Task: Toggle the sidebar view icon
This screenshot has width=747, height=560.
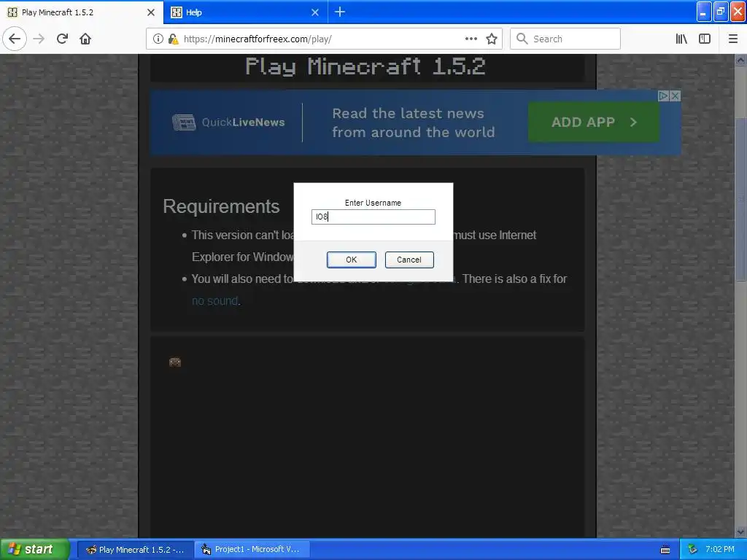Action: pyautogui.click(x=705, y=39)
